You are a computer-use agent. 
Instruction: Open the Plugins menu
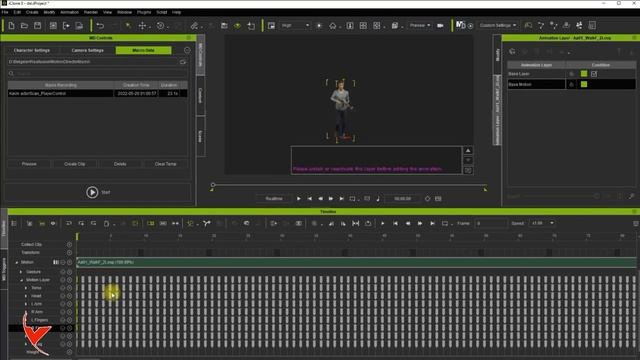[144, 12]
